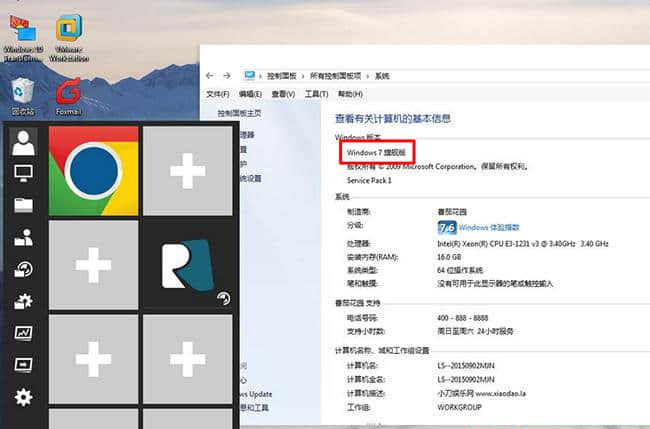The width and height of the screenshot is (650, 429).
Task: Open the folder icon in start sidebar
Action: pos(23,205)
